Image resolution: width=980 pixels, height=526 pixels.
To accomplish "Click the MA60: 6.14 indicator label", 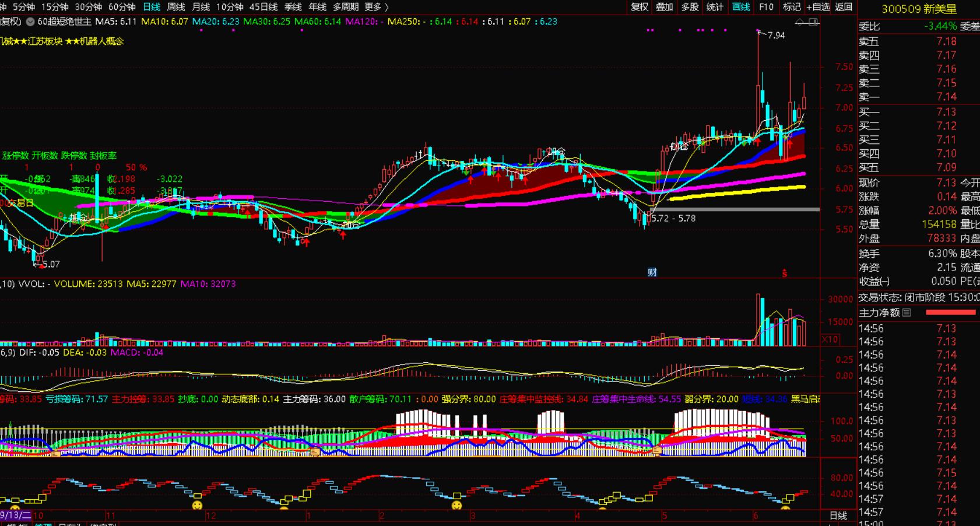I will click(317, 22).
